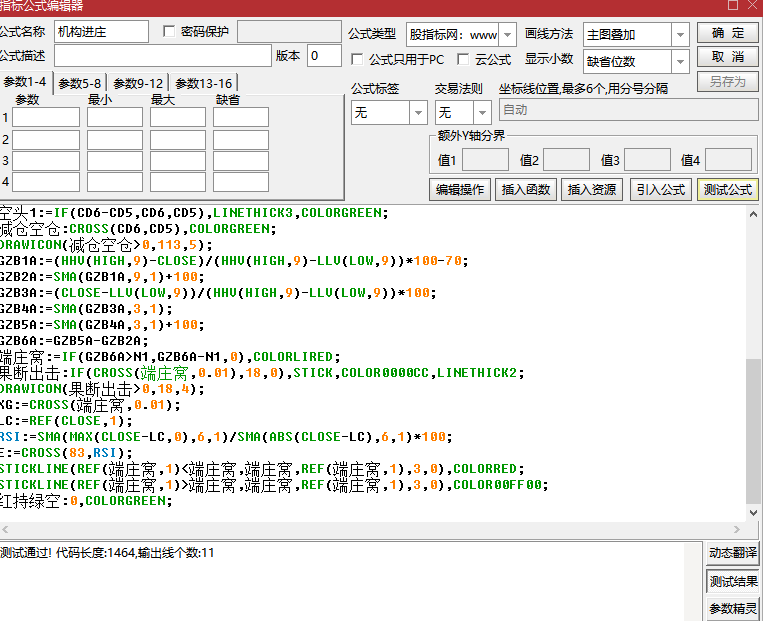The height and width of the screenshot is (621, 763).
Task: Switch to the 参数5-8 tab
Action: coord(80,84)
